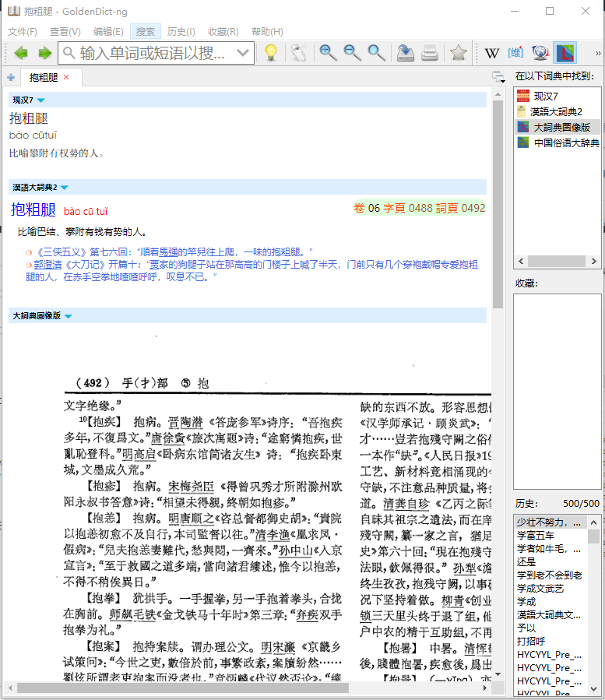Select history entry 学到老不会到老

[549, 575]
